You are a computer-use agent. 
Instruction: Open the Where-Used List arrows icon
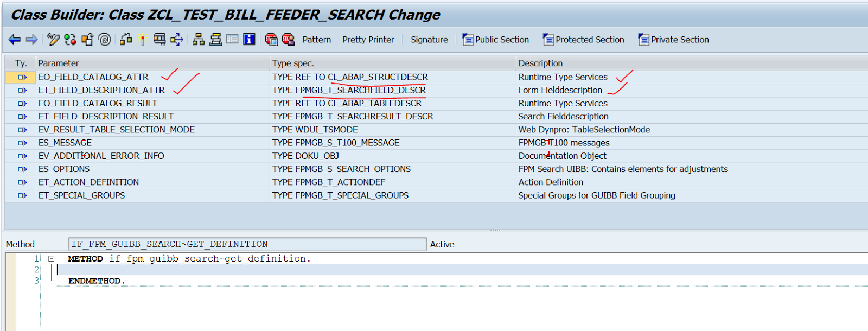[x=177, y=40]
